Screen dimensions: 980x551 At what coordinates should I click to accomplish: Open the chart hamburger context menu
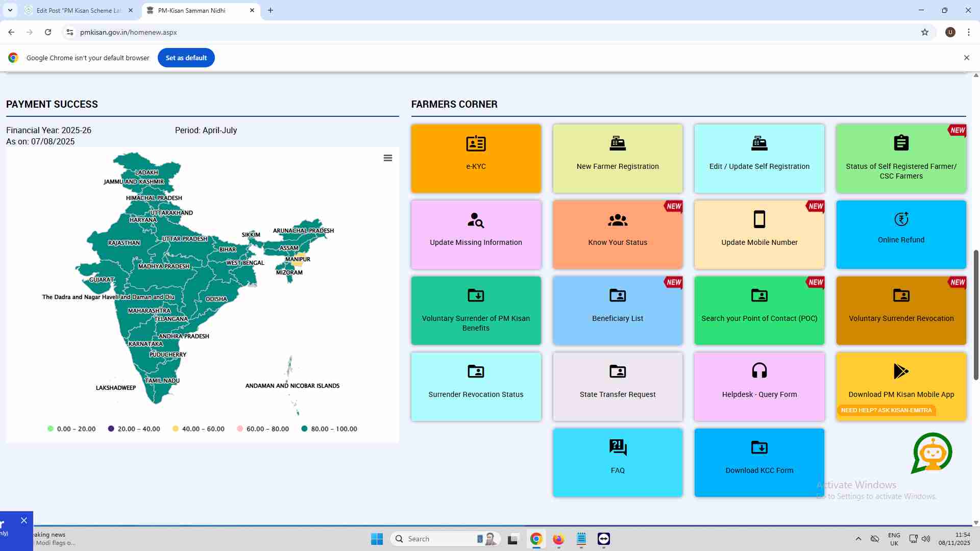click(388, 158)
